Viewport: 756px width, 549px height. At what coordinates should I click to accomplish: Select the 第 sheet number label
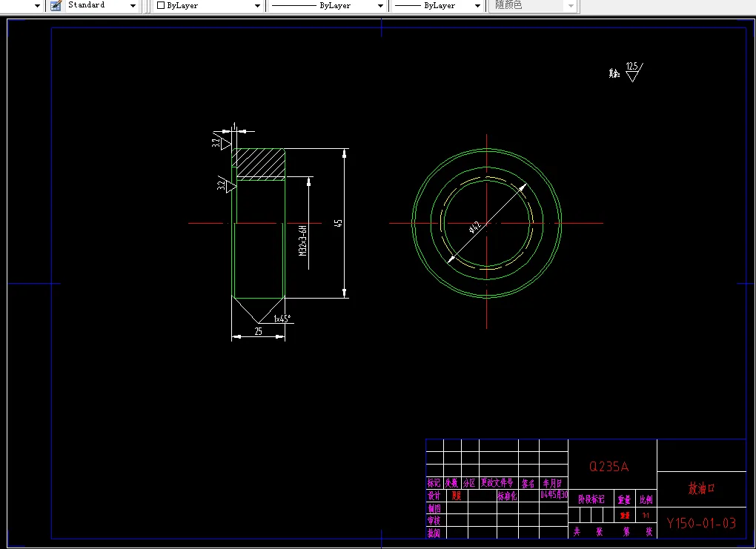pos(626,532)
